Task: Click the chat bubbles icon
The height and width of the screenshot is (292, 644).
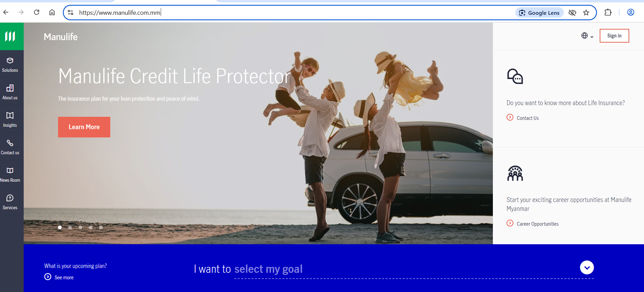Action: click(515, 76)
